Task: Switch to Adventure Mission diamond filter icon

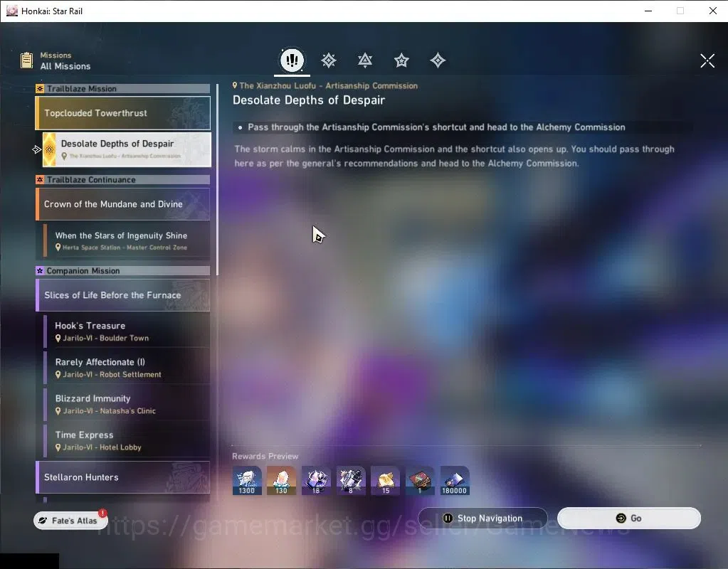Action: [438, 60]
